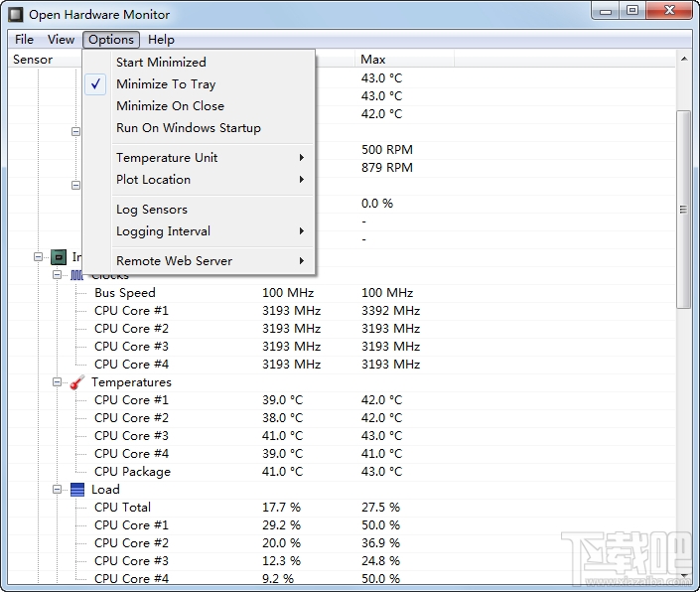Image resolution: width=700 pixels, height=592 pixels.
Task: Click the 0.0 % max value
Action: point(377,204)
